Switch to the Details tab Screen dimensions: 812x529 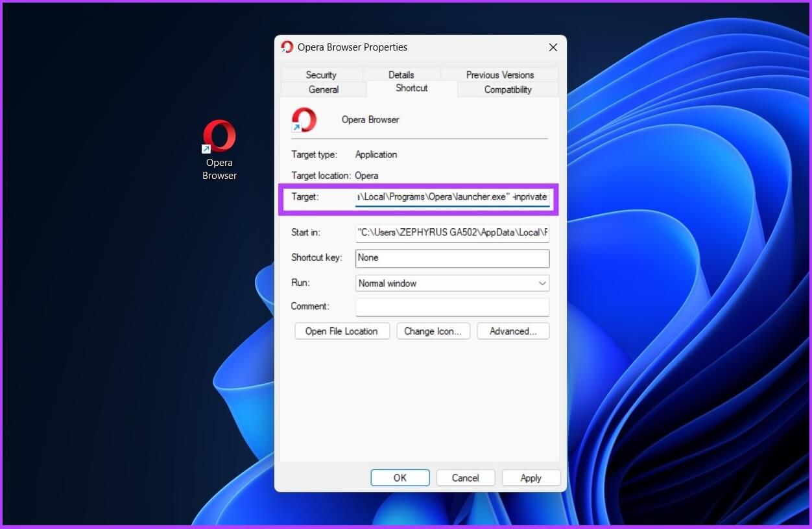pyautogui.click(x=401, y=75)
